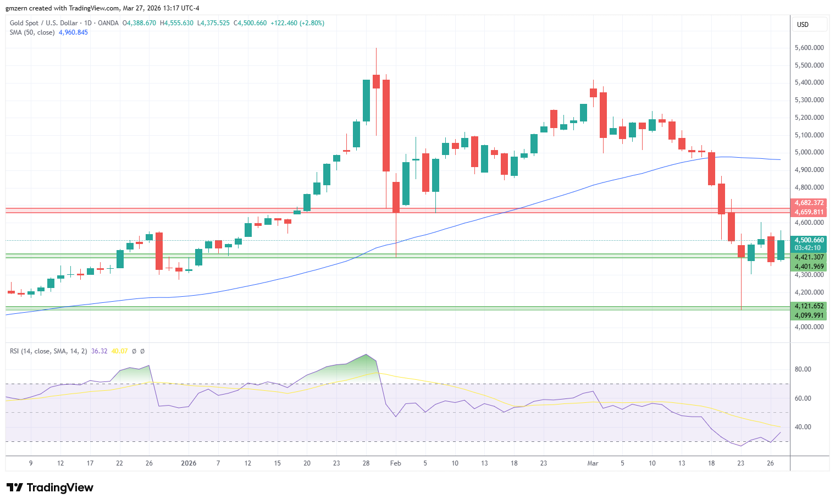Click the latest green candle at the chart's right edge
Screen dimensions: 835x504
[781, 250]
